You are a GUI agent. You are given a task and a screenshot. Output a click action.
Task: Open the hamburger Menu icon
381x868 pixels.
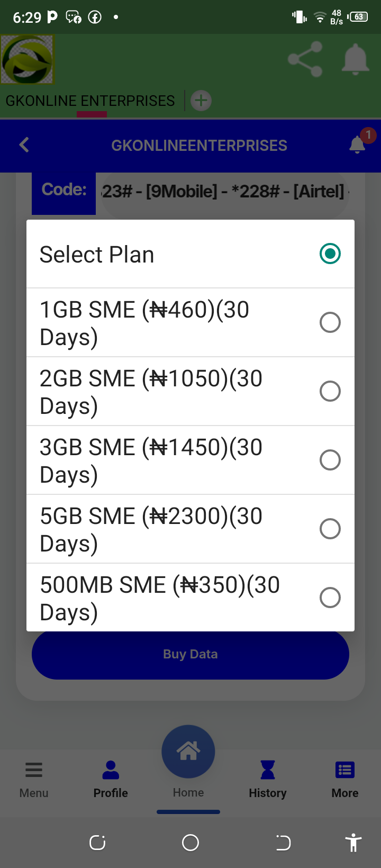tap(34, 770)
